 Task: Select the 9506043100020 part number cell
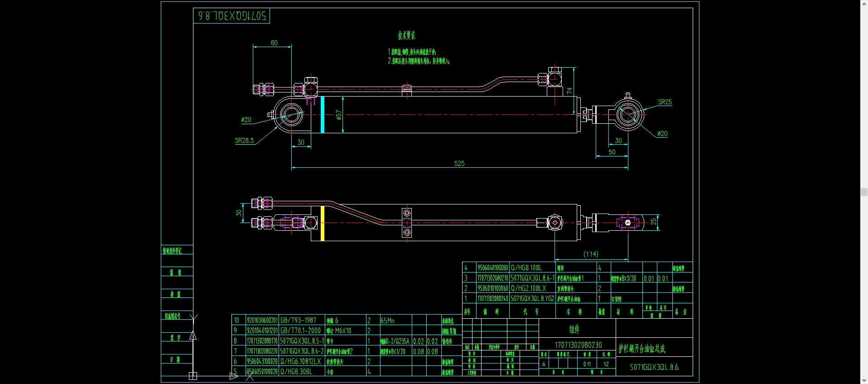262,361
